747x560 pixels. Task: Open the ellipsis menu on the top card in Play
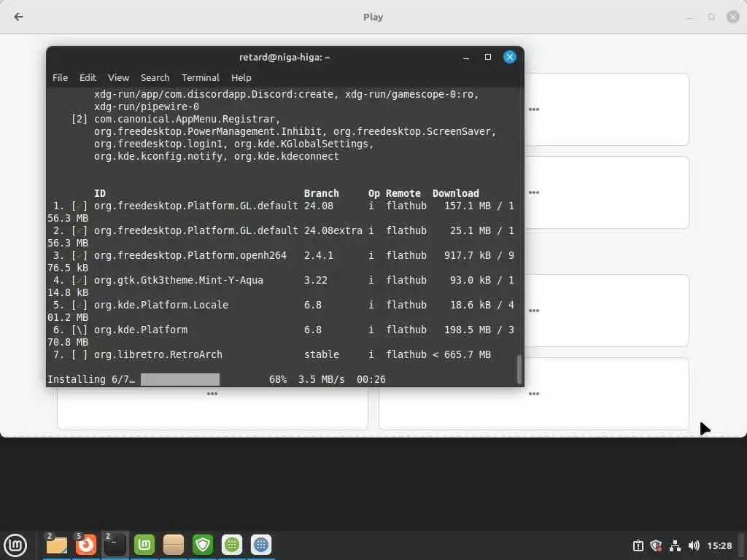point(534,109)
